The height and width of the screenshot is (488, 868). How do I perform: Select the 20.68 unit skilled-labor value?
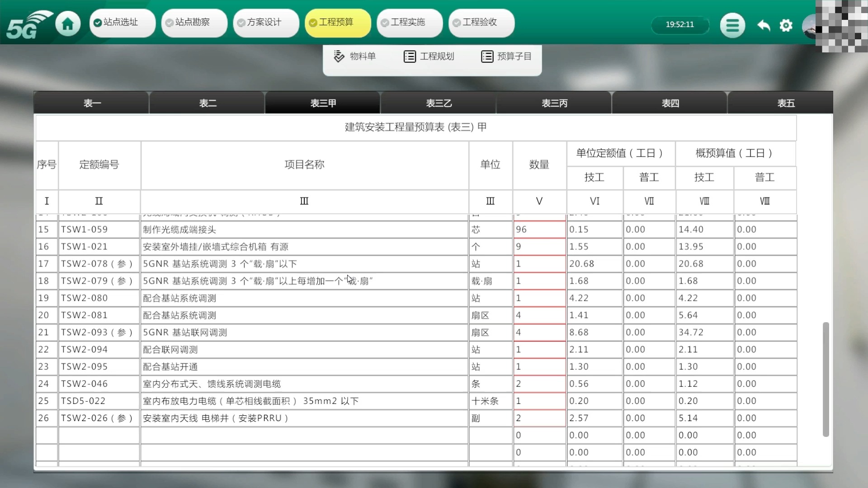582,264
